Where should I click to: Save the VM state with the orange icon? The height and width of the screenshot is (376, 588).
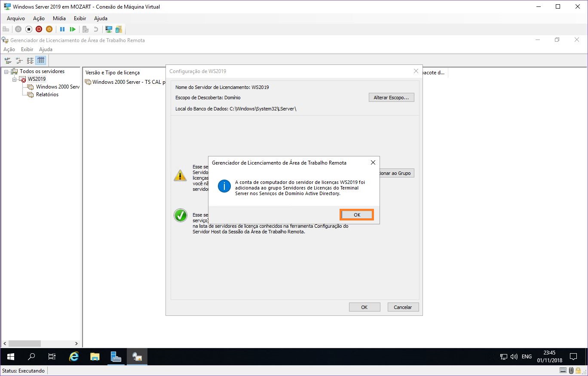[x=49, y=29]
